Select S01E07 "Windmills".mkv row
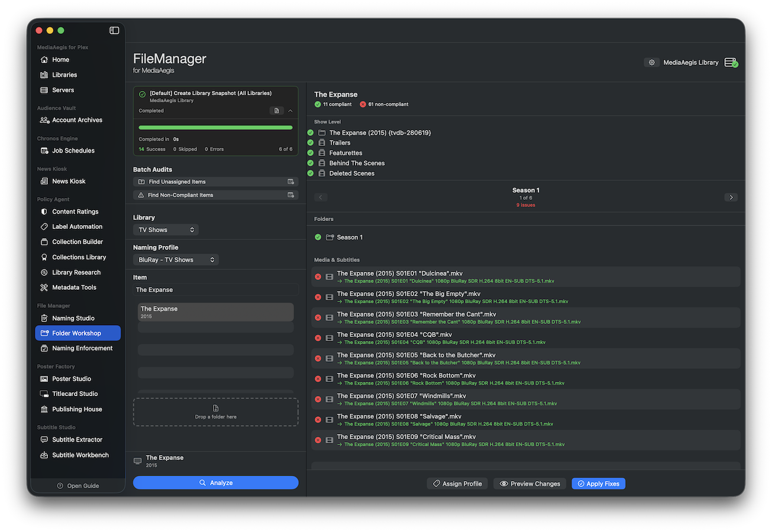The width and height of the screenshot is (772, 532). tap(526, 399)
